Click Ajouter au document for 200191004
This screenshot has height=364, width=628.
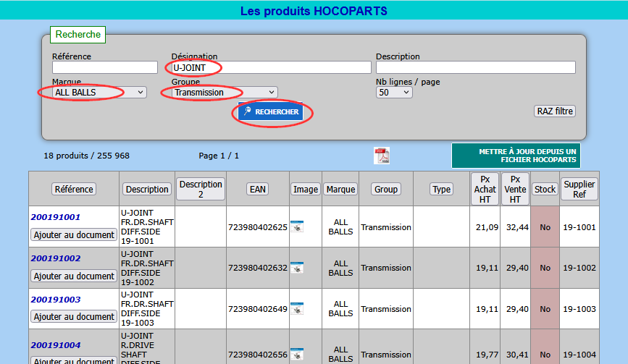click(x=74, y=360)
